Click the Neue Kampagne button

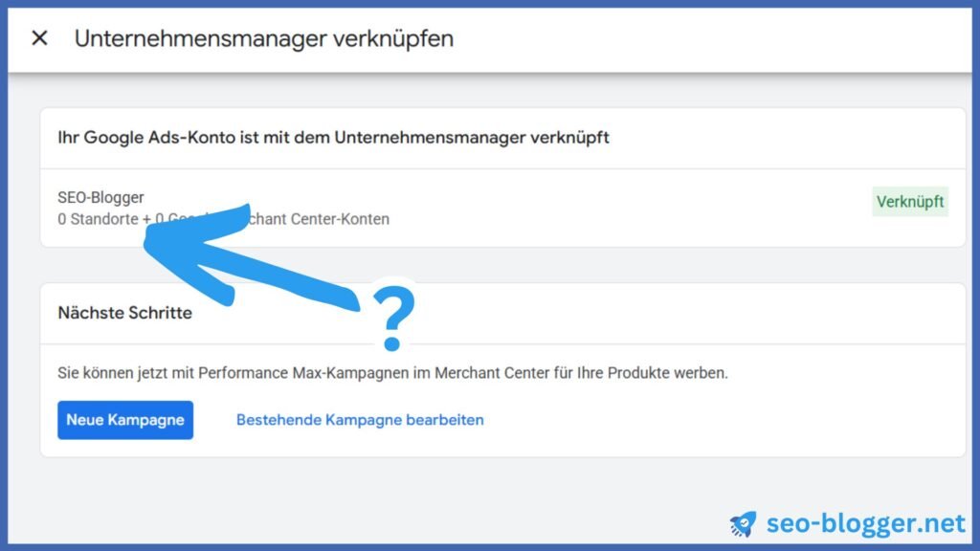pyautogui.click(x=125, y=420)
